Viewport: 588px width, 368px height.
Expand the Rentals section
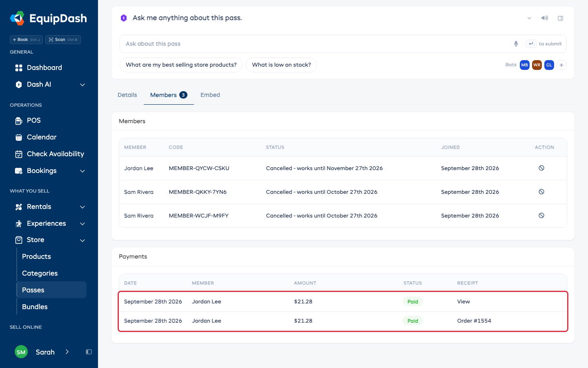(82, 207)
